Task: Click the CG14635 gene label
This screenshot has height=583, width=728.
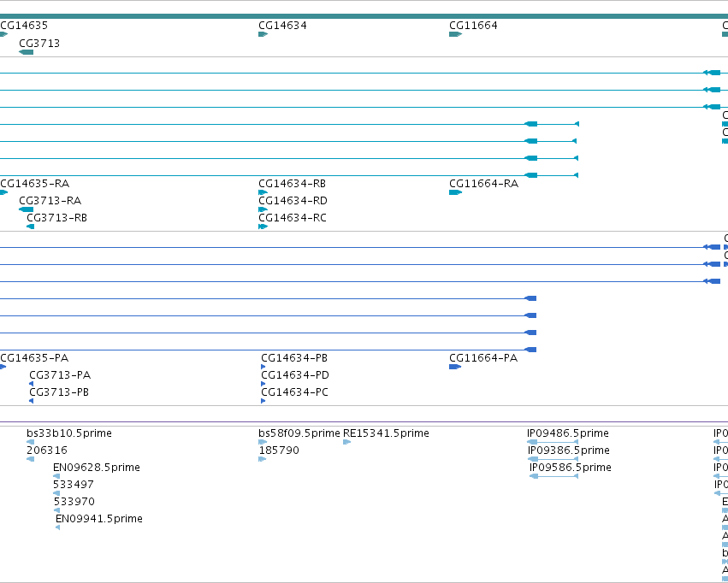Action: [24, 25]
